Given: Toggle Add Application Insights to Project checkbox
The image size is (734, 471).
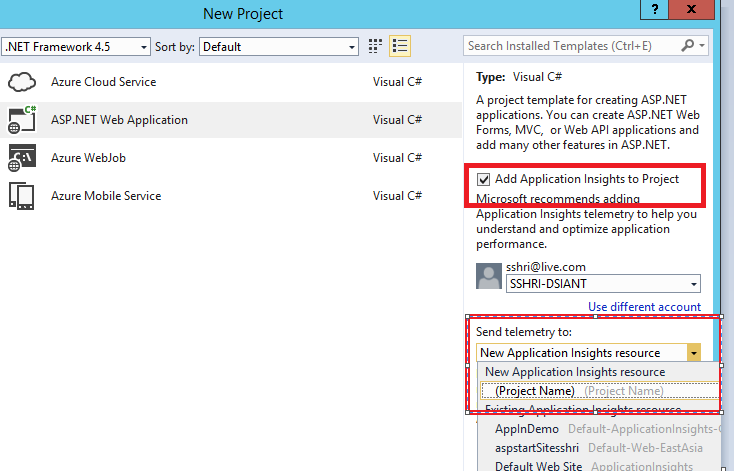Looking at the screenshot, I should pyautogui.click(x=483, y=179).
